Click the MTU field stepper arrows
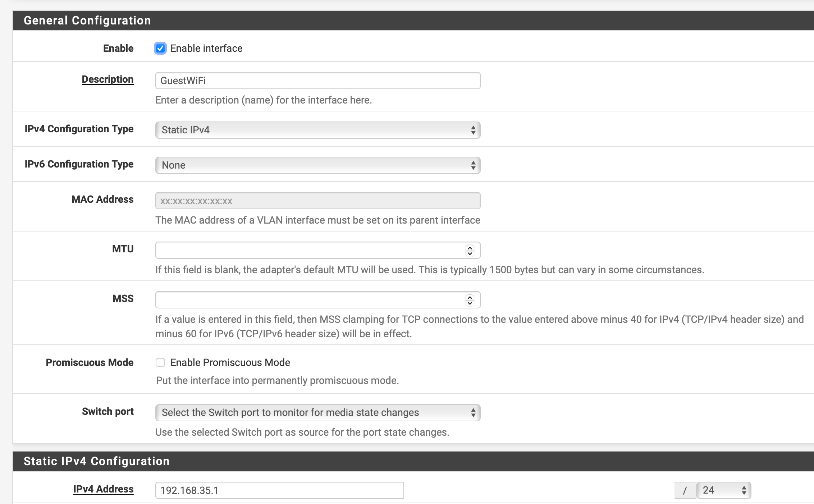 point(470,250)
